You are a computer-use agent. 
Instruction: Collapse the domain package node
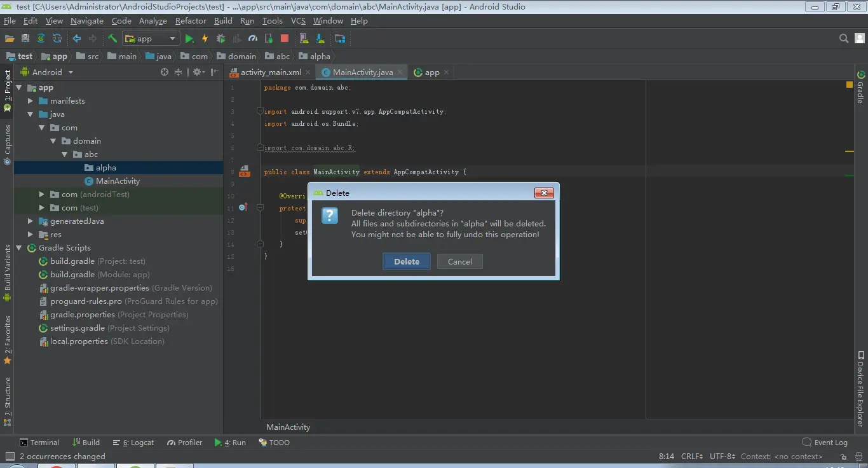point(53,141)
